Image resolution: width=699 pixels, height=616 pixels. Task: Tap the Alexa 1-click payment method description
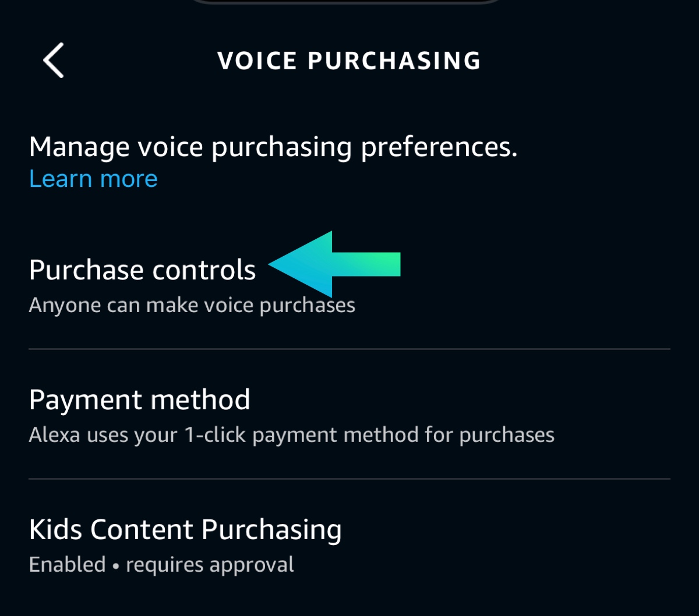pos(291,435)
